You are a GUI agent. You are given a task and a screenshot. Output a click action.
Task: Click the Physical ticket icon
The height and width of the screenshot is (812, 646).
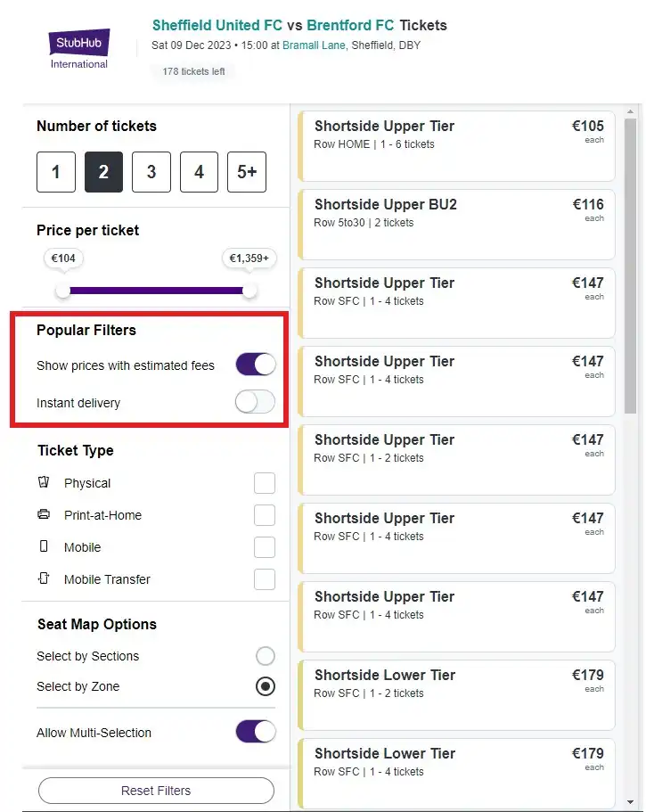tap(44, 482)
